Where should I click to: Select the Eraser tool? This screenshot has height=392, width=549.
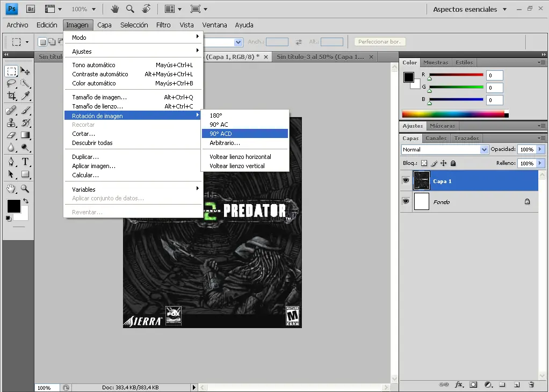point(11,135)
